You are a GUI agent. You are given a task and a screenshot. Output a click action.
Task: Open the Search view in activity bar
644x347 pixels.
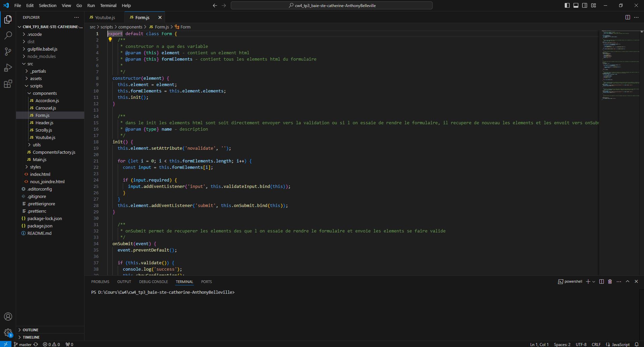(x=8, y=36)
